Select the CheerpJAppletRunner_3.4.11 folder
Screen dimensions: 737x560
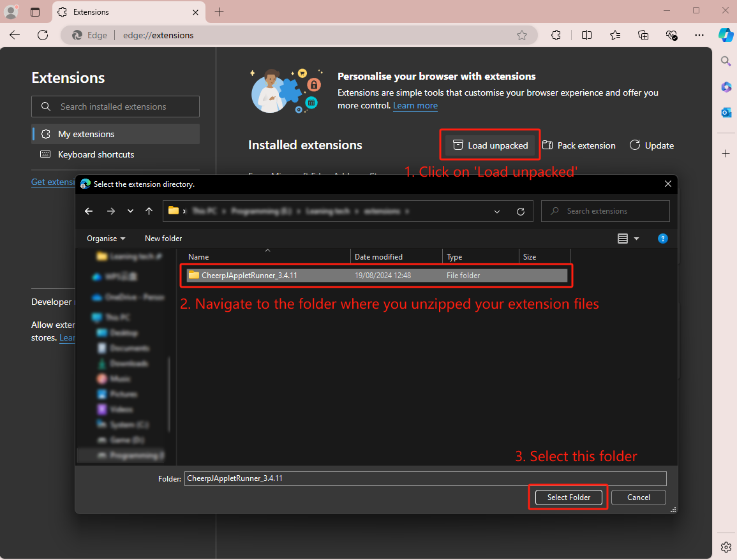click(x=249, y=276)
